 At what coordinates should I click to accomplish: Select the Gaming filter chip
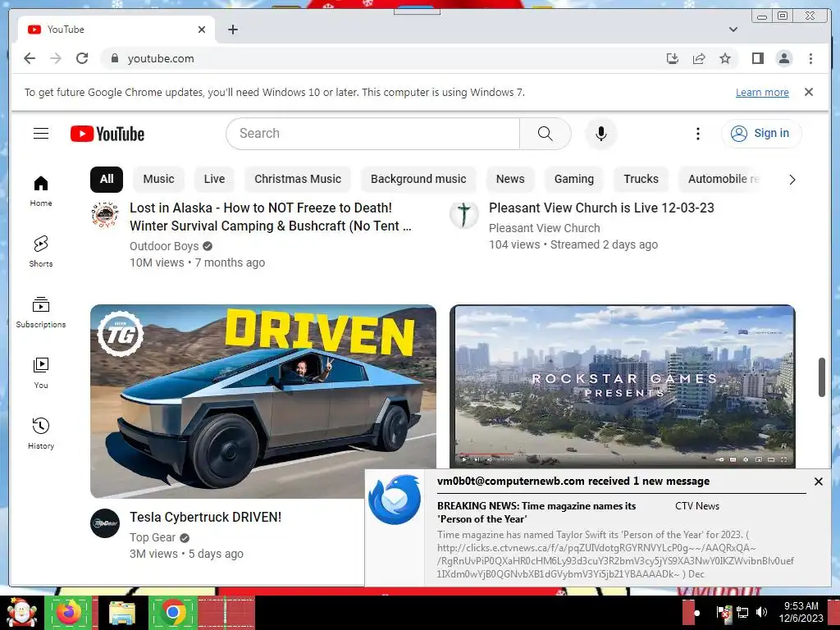pos(573,179)
